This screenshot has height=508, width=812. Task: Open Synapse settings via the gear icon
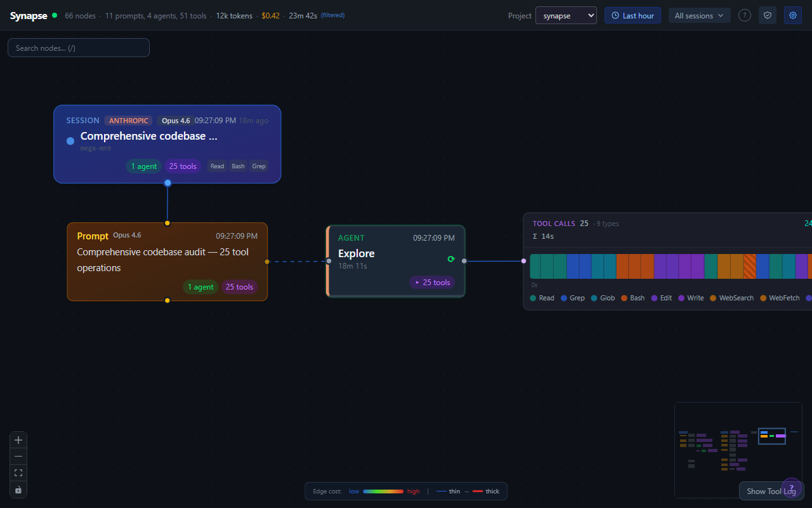pyautogui.click(x=792, y=15)
